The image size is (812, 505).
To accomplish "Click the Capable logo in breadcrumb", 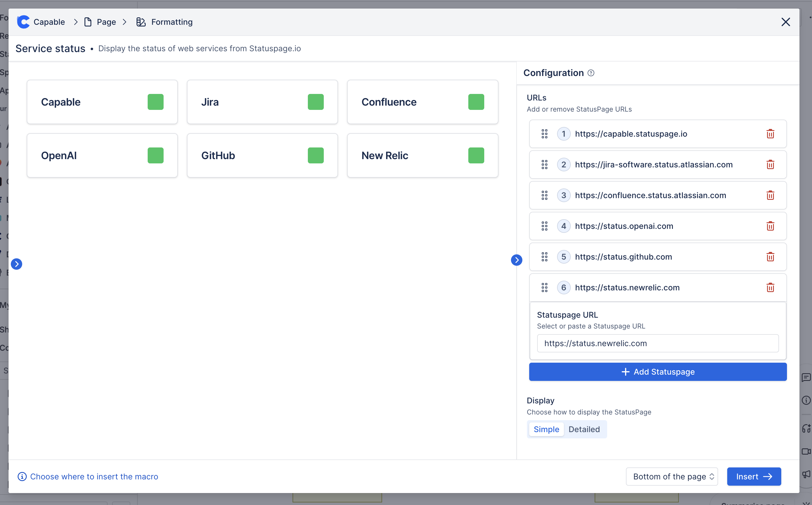I will (23, 22).
